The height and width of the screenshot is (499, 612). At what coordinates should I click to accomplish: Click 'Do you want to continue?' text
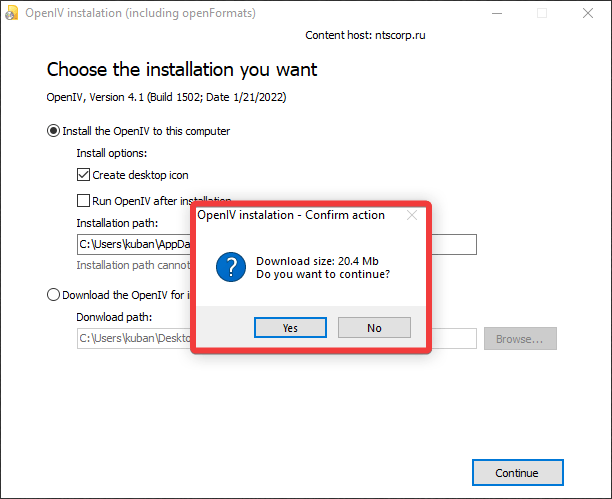pos(323,274)
